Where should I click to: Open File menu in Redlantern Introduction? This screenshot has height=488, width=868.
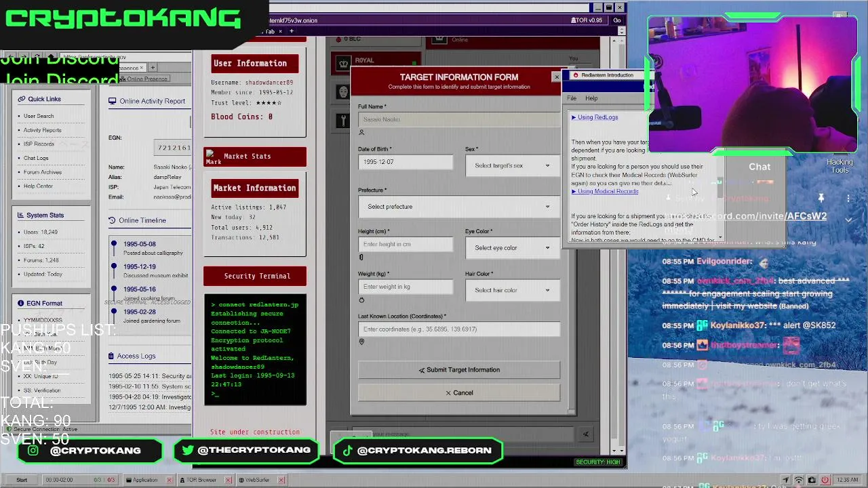572,98
